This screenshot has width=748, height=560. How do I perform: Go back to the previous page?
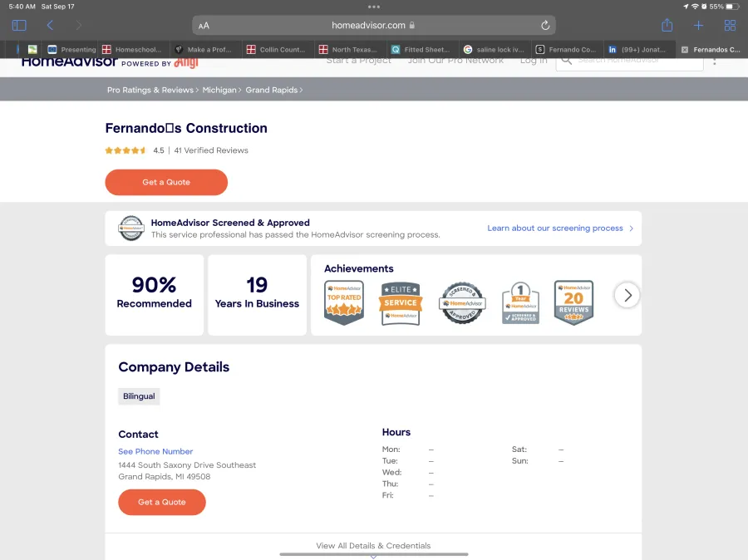(50, 25)
